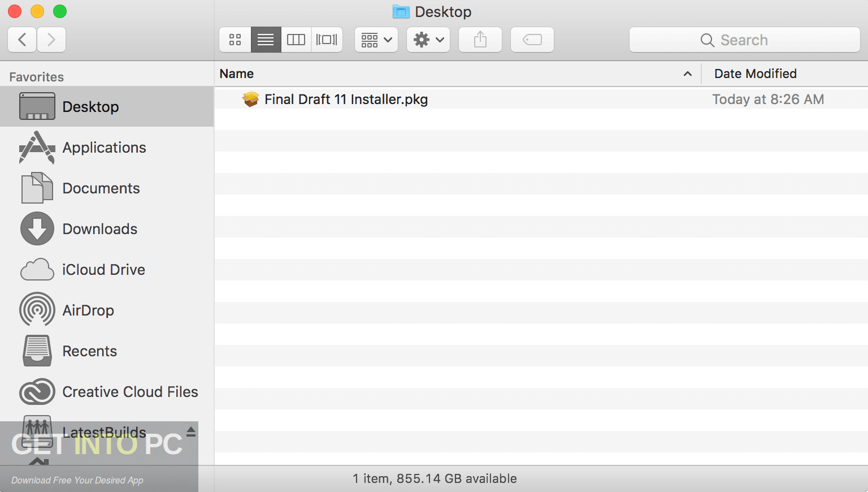
Task: Click the Final Draft installer package icon
Action: pyautogui.click(x=251, y=99)
